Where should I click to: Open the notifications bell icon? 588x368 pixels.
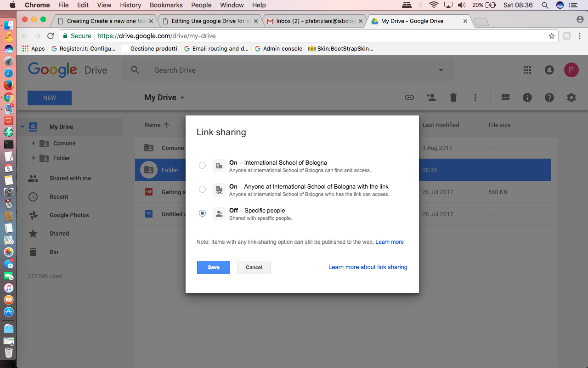549,70
